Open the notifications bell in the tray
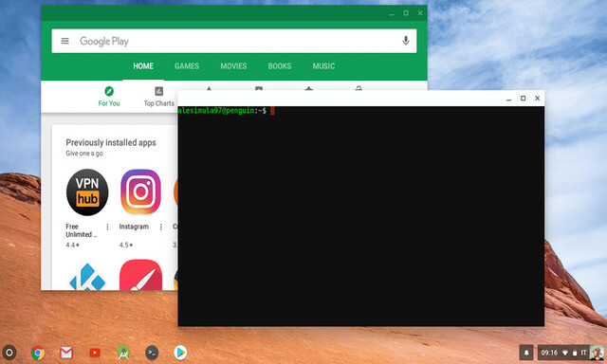Image resolution: width=607 pixels, height=364 pixels. (526, 353)
